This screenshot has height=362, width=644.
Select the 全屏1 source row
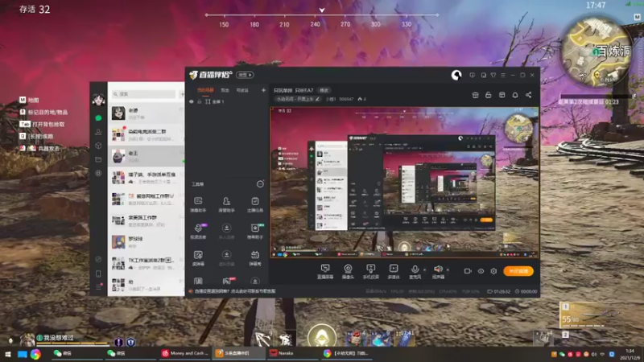227,101
